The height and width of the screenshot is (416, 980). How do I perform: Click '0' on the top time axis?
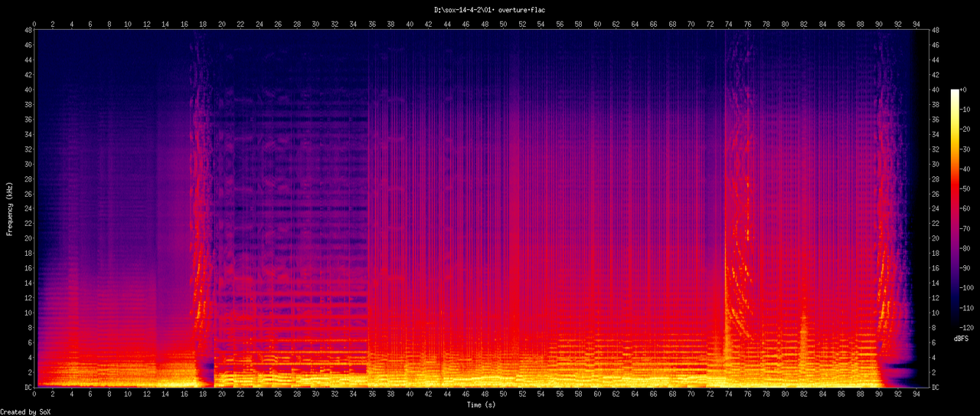click(34, 23)
